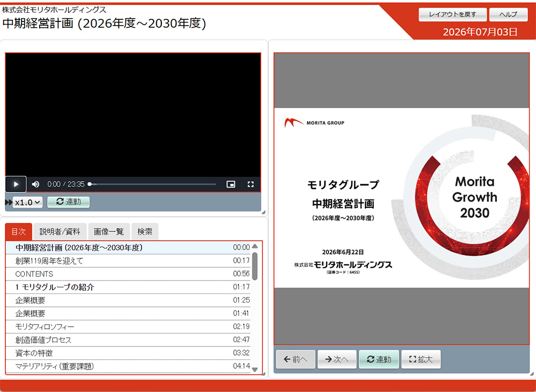Jump to 創業119周年を迎えて chapter
This screenshot has height=392, width=536.
[128, 261]
